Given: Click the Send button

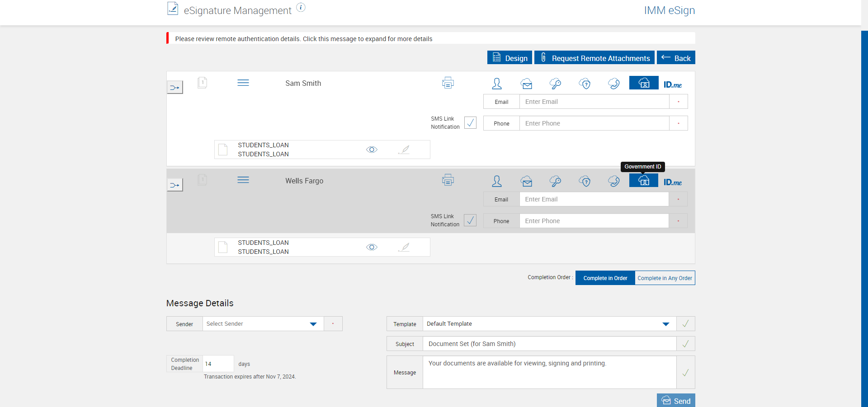Looking at the screenshot, I should (676, 400).
